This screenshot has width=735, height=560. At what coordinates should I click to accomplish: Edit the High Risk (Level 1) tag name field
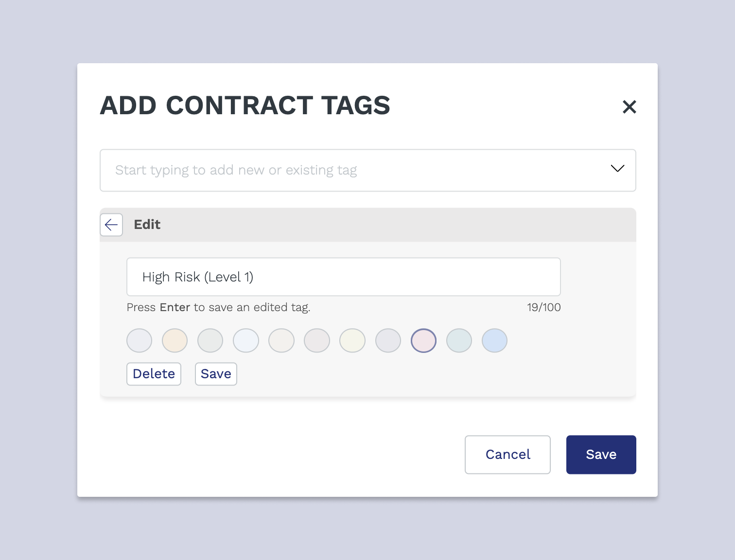pyautogui.click(x=344, y=277)
